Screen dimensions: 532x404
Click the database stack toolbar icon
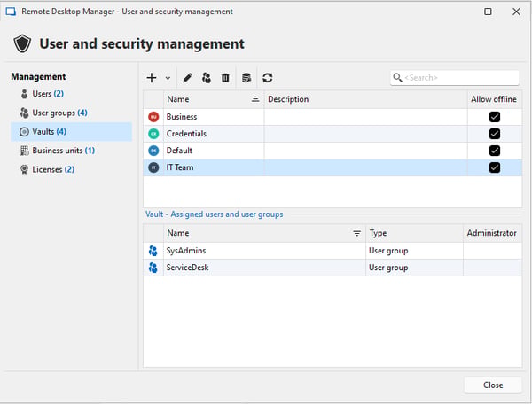tap(246, 78)
